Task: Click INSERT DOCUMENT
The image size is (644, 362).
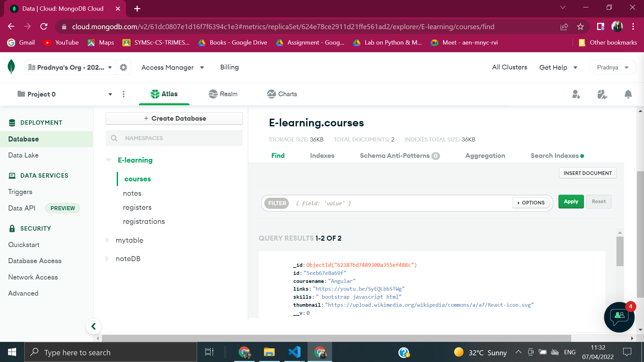Action: tap(587, 173)
